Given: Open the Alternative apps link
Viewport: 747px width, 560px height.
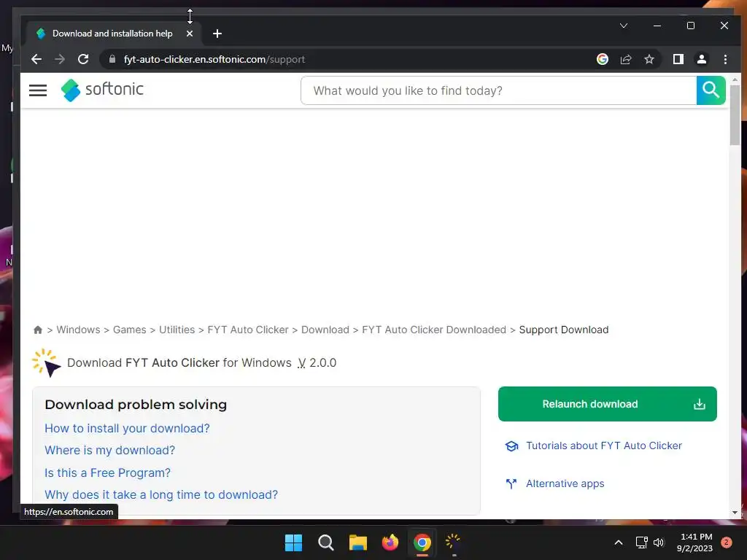Looking at the screenshot, I should click(565, 484).
